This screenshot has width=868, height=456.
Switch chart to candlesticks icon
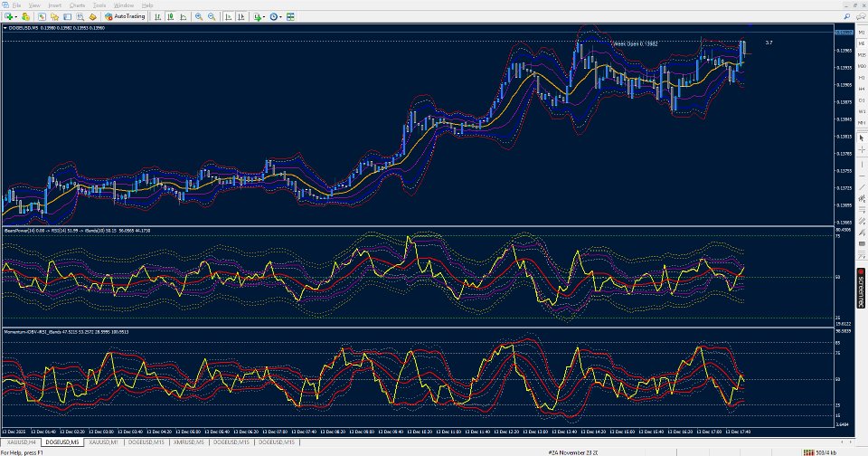pyautogui.click(x=171, y=16)
